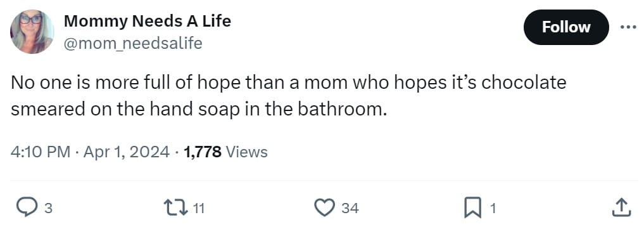Screen dimensions: 644x229
Task: Open the three-dot more options menu
Action: click(628, 27)
